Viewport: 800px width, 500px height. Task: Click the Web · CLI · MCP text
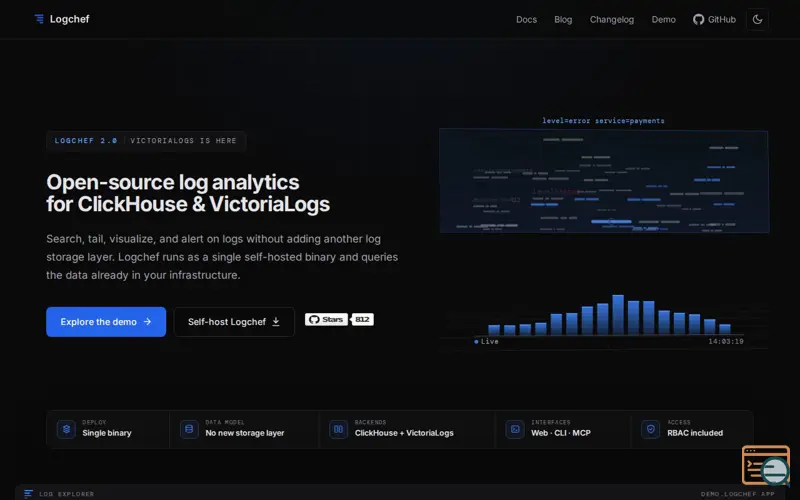pyautogui.click(x=561, y=433)
